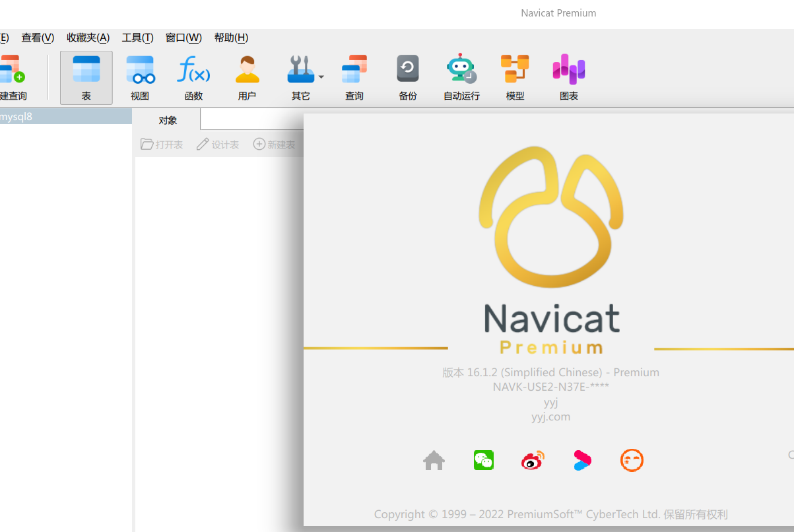Open the Table (表) objects view
This screenshot has width=794, height=532.
[x=86, y=78]
